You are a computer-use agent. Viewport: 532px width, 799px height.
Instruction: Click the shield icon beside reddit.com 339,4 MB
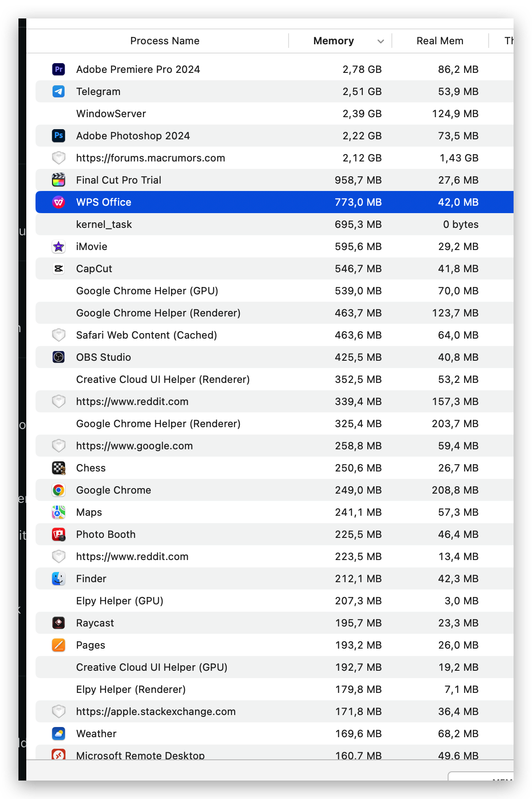coord(59,401)
